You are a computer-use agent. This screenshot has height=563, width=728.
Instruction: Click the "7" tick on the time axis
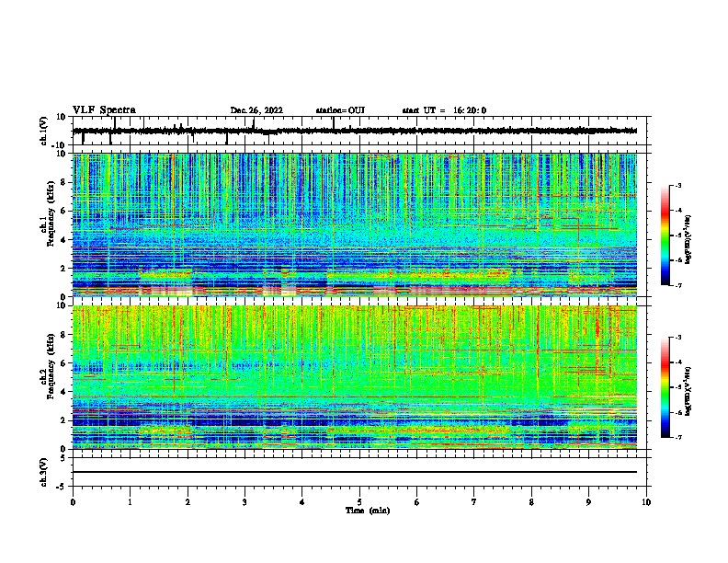pos(474,502)
